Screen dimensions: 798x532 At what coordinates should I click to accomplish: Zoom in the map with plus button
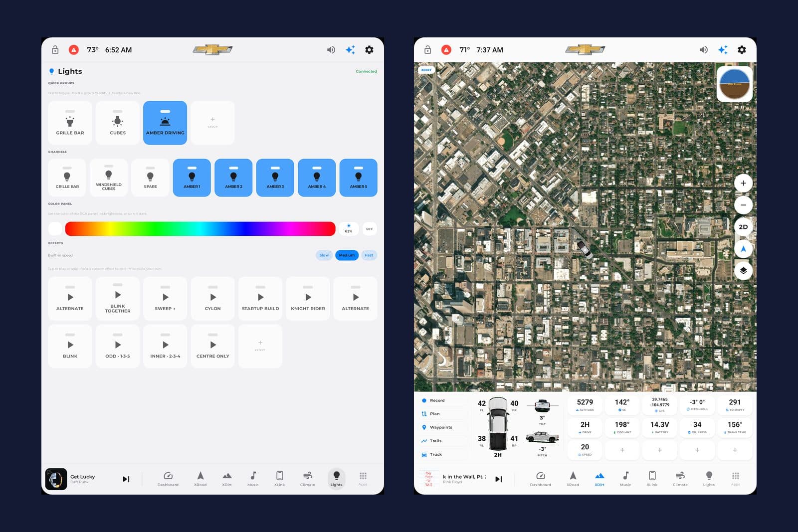pos(743,183)
